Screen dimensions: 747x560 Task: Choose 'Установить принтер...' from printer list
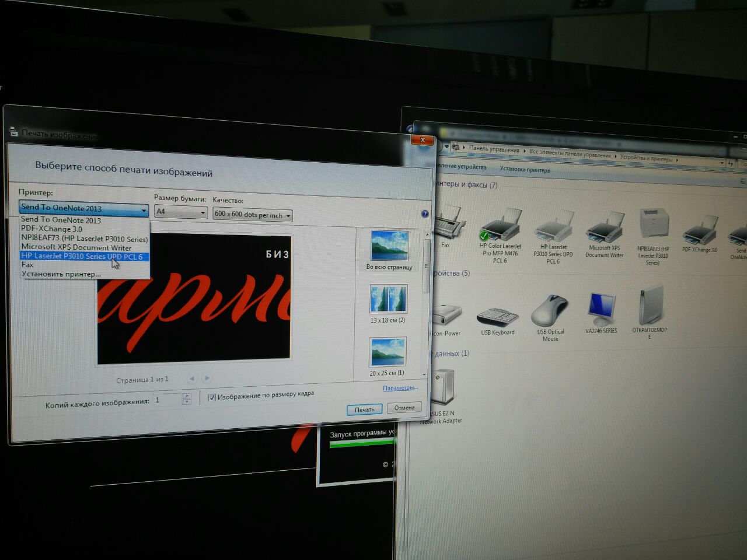(85, 274)
